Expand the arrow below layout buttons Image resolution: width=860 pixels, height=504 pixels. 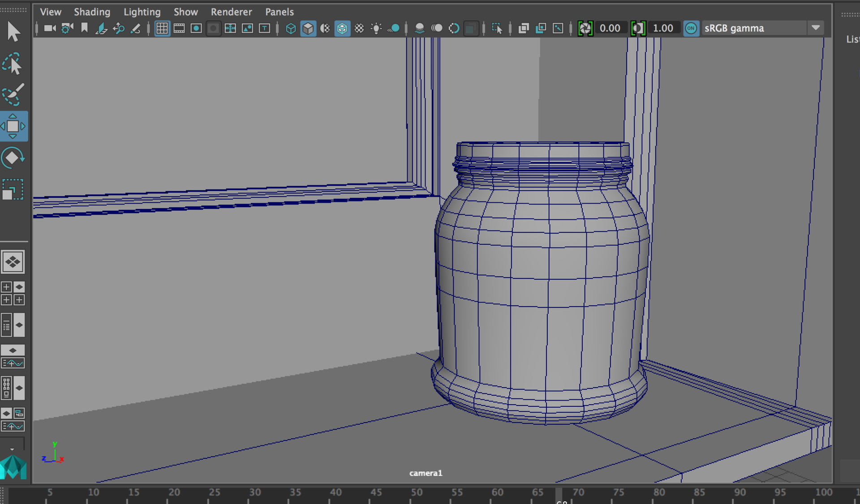pos(12,448)
